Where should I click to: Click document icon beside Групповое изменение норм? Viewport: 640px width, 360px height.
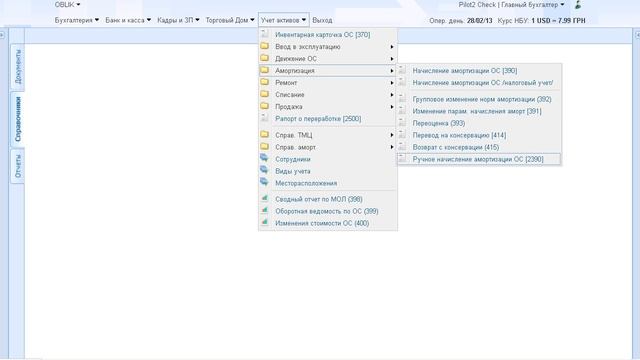tap(402, 98)
